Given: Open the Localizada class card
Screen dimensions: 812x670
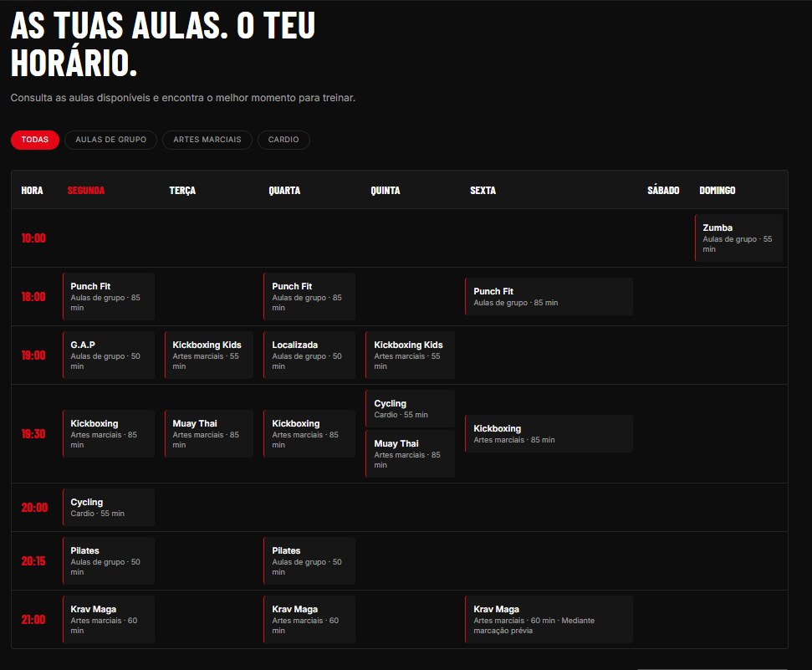Looking at the screenshot, I should click(x=309, y=355).
